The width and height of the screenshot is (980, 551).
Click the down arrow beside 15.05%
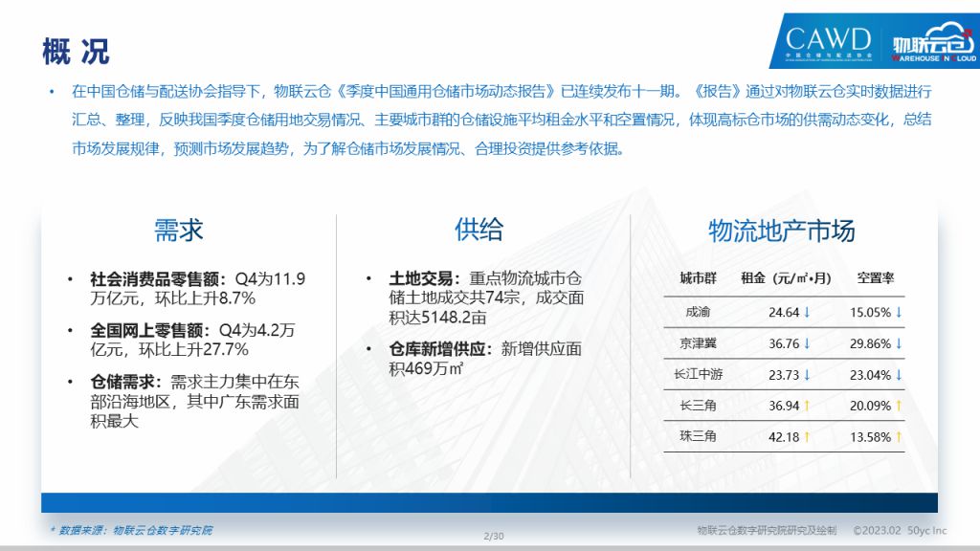coord(899,312)
